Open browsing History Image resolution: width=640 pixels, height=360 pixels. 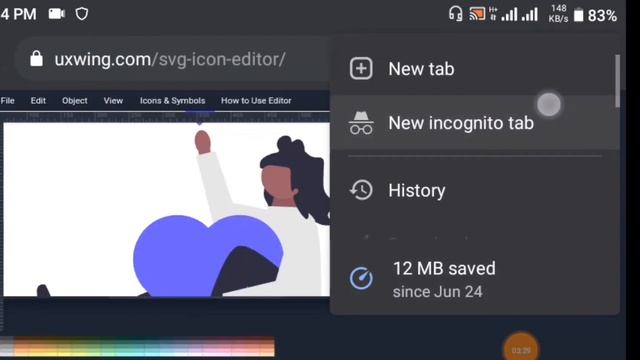(474, 190)
